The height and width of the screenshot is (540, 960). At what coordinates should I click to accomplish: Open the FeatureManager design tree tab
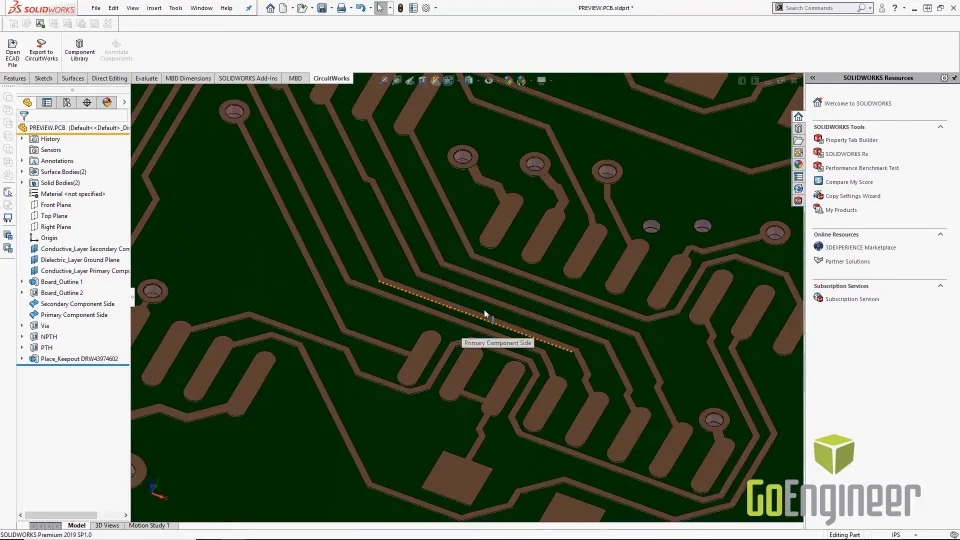pyautogui.click(x=27, y=102)
